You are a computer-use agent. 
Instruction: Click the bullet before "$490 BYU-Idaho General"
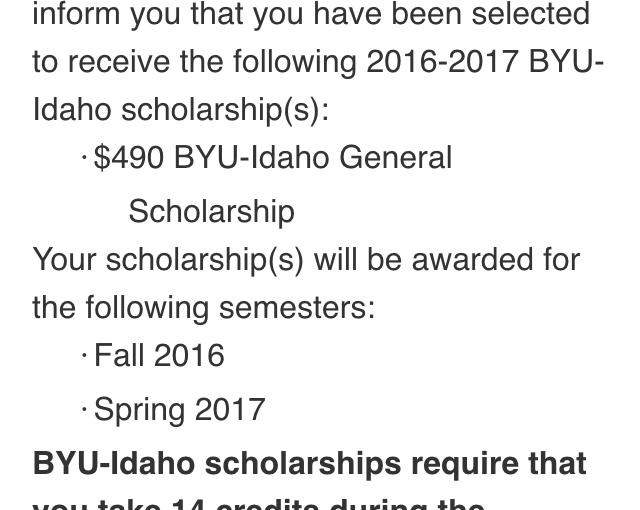[x=84, y=157]
